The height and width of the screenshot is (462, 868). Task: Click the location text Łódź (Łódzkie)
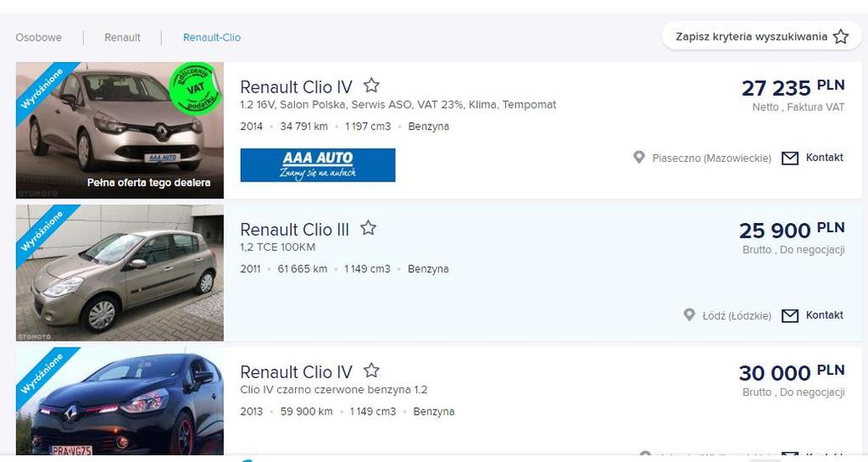click(x=737, y=316)
